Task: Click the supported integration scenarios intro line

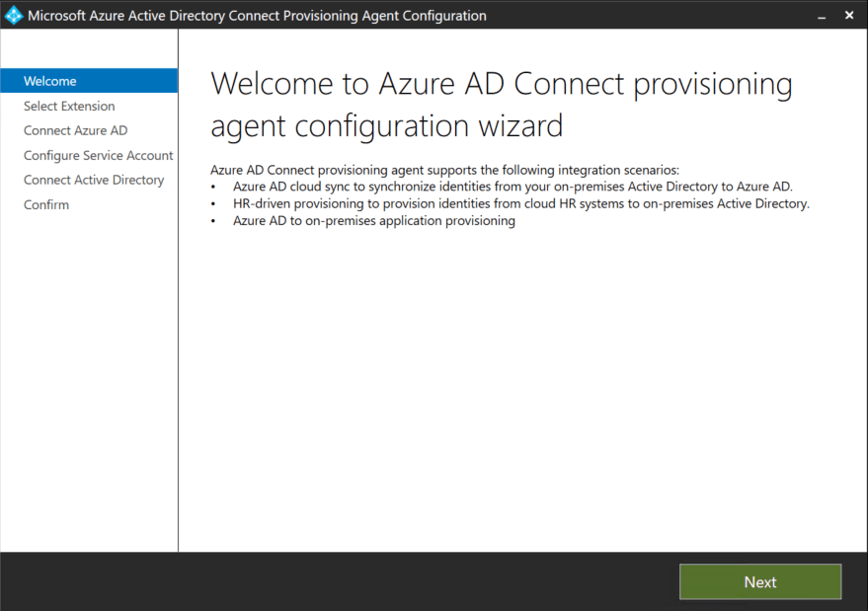Action: pyautogui.click(x=444, y=170)
